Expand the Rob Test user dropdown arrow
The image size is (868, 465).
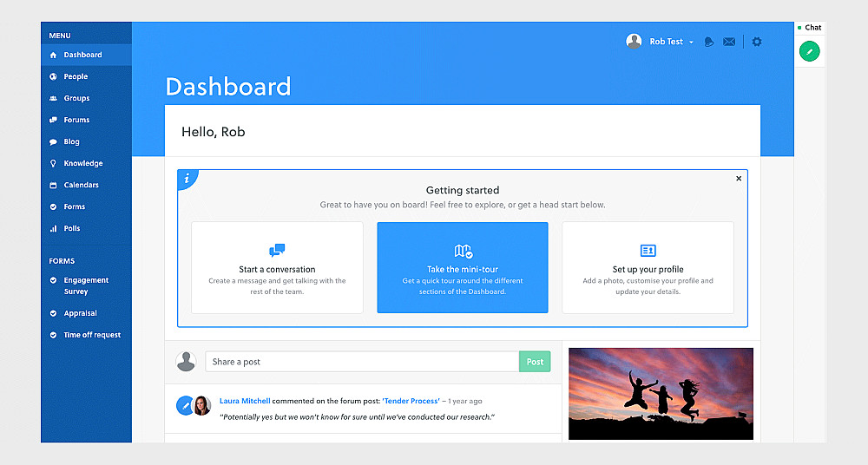(x=691, y=42)
